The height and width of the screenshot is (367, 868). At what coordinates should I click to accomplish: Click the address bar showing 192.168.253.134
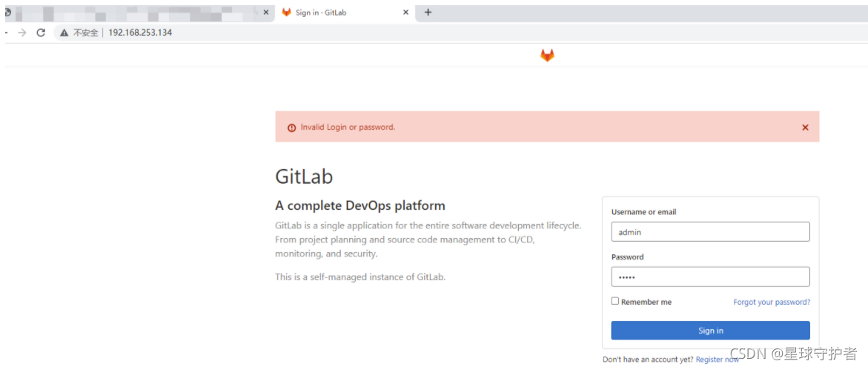(x=460, y=33)
